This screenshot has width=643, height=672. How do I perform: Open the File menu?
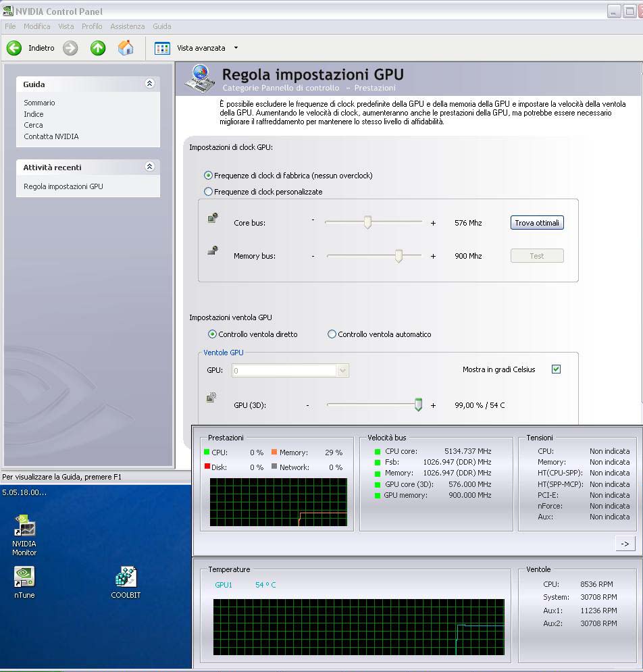tap(10, 26)
